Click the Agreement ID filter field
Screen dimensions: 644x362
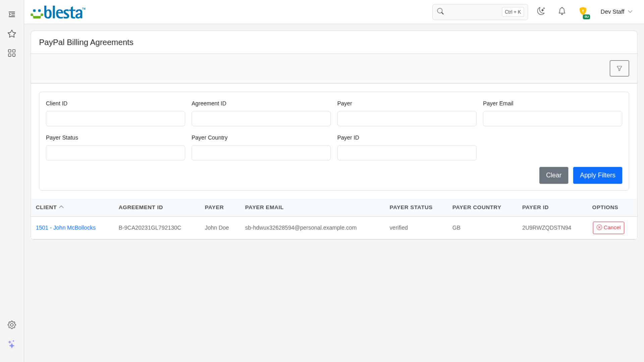click(261, 119)
